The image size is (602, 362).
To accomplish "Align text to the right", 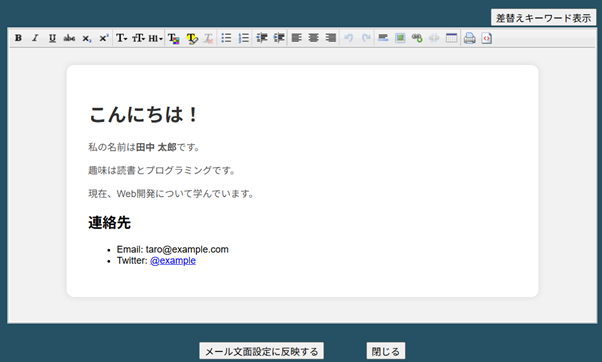I will (331, 38).
